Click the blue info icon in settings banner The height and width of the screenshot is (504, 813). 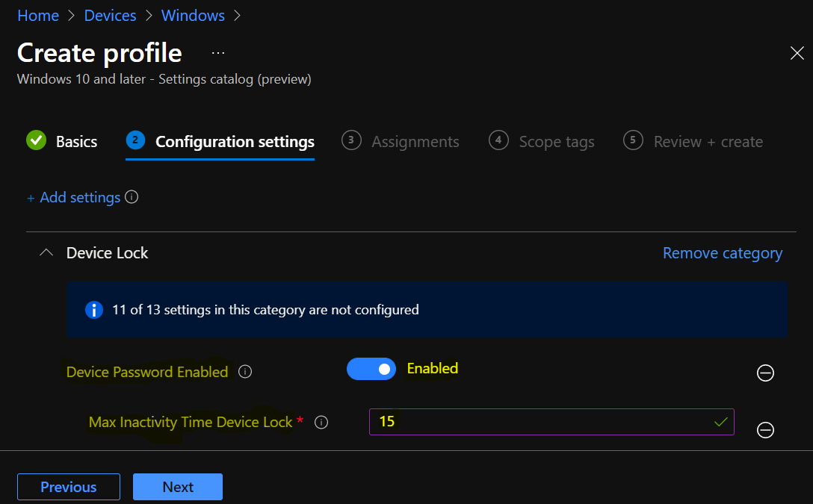(94, 310)
